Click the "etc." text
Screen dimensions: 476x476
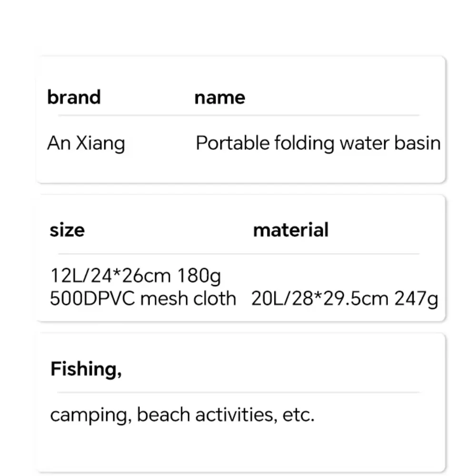click(298, 415)
